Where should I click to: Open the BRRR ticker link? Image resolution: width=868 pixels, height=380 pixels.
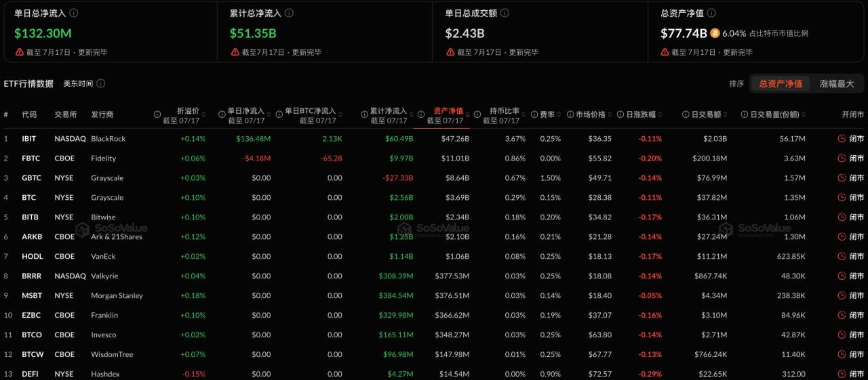[31, 276]
